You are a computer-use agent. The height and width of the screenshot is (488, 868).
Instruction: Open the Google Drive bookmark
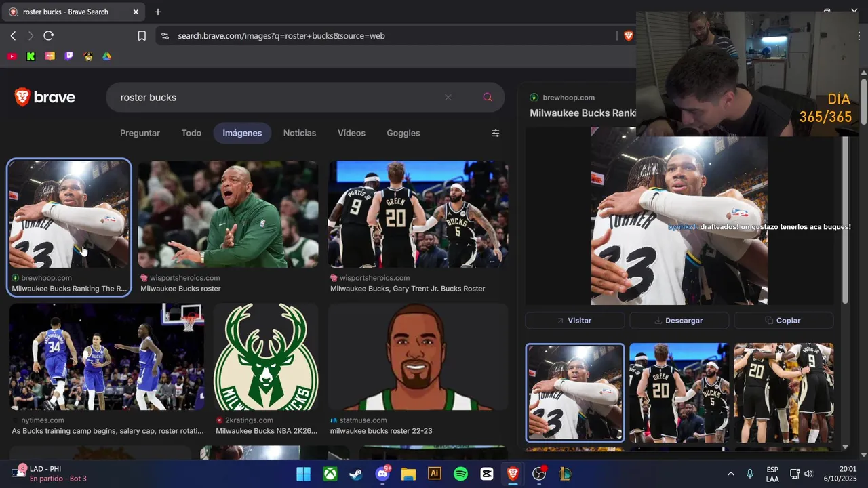pos(106,56)
